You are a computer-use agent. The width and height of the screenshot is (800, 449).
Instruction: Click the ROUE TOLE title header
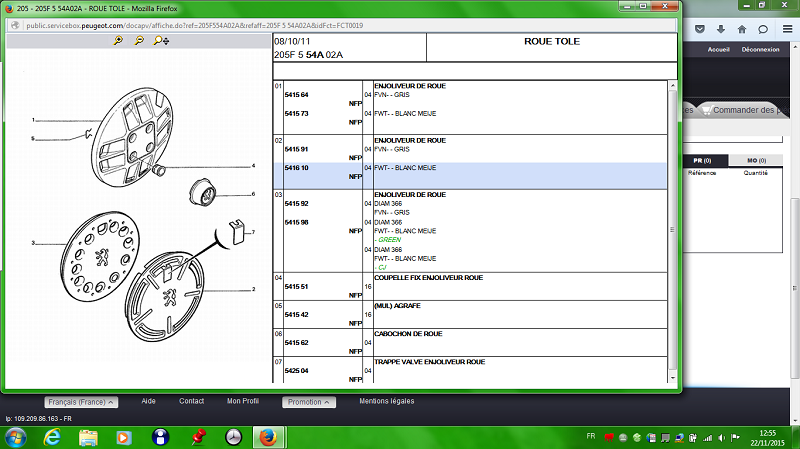tap(552, 41)
